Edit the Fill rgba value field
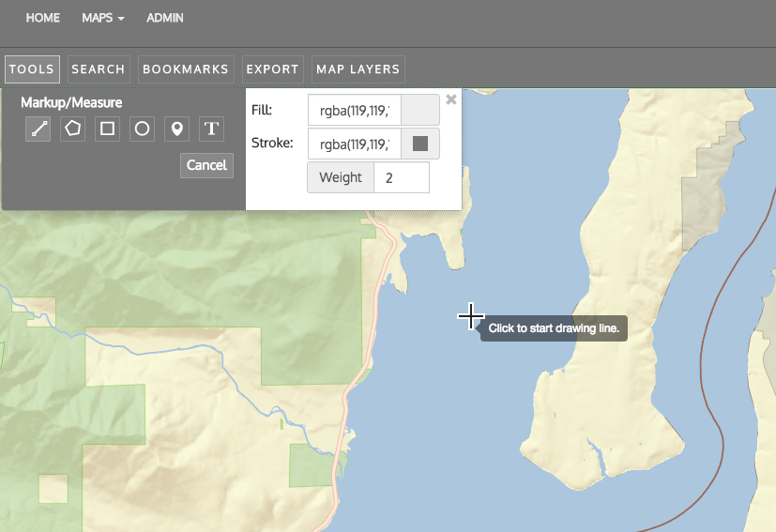 click(355, 111)
